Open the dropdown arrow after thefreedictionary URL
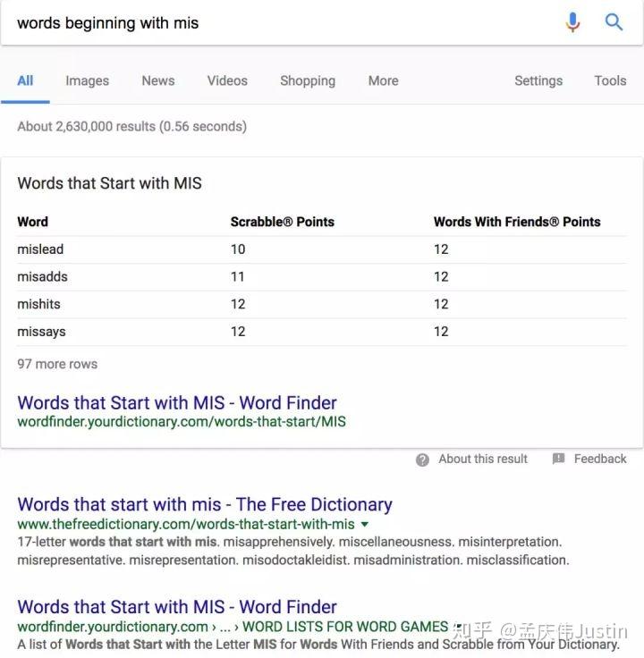The image size is (644, 658). pos(365,525)
